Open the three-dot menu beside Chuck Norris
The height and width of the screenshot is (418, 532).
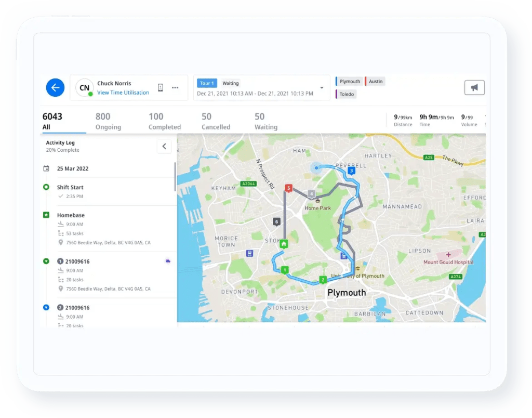175,88
